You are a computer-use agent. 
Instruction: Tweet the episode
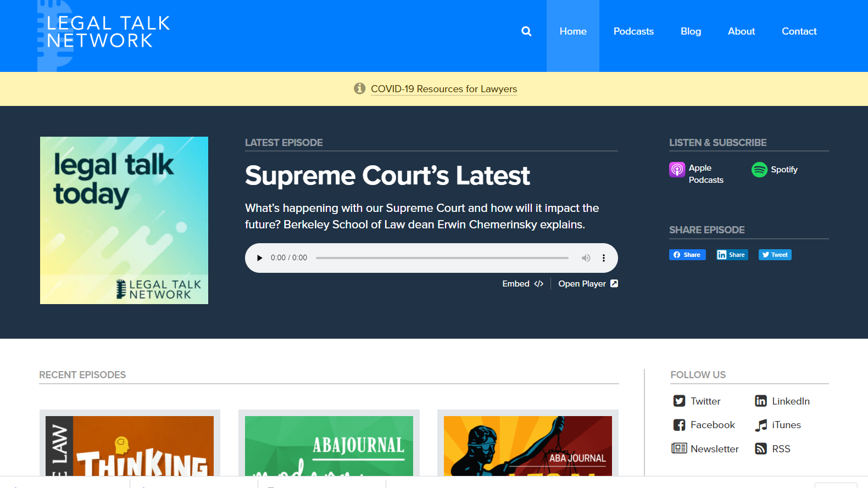pyautogui.click(x=775, y=255)
